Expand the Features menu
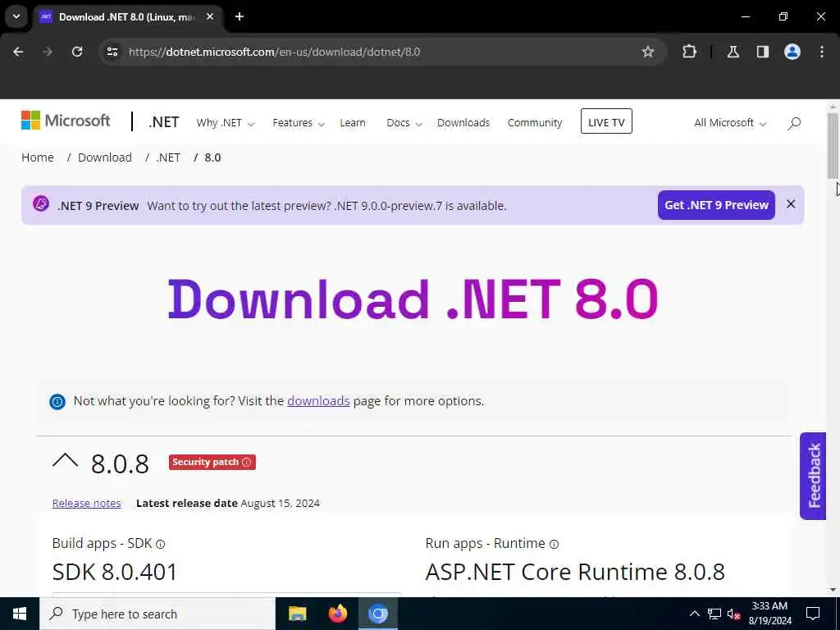The width and height of the screenshot is (840, 630). (x=299, y=123)
